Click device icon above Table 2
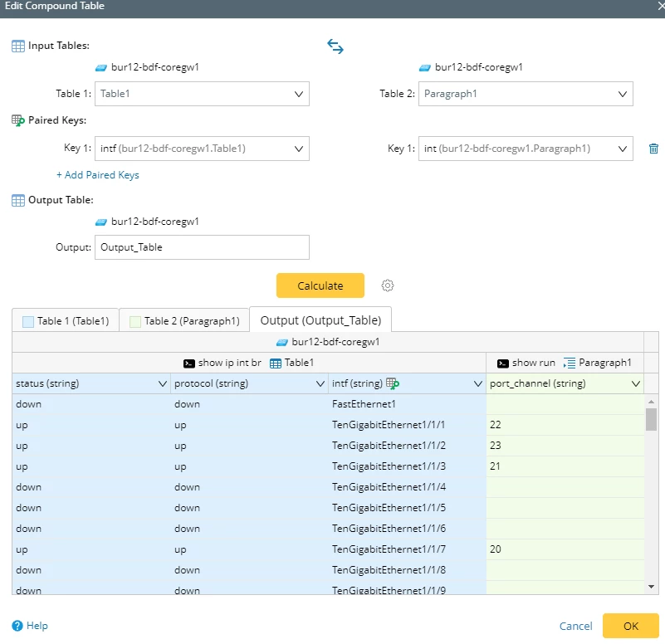Image resolution: width=665 pixels, height=644 pixels. tap(425, 68)
